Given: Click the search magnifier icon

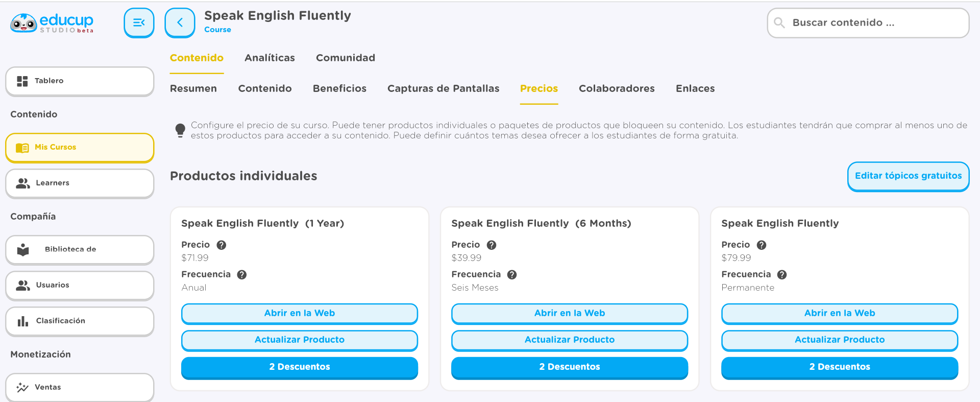Looking at the screenshot, I should [779, 22].
